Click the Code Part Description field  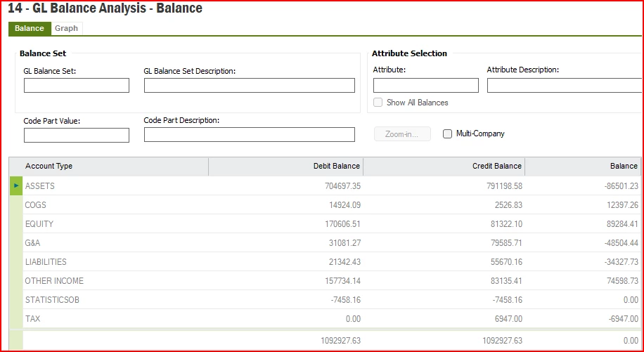[x=250, y=135]
